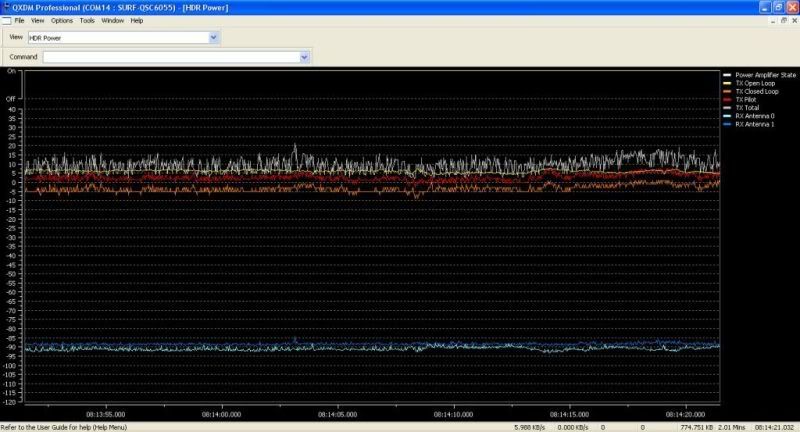Click the 774.751 KB status bar entry

[696, 427]
